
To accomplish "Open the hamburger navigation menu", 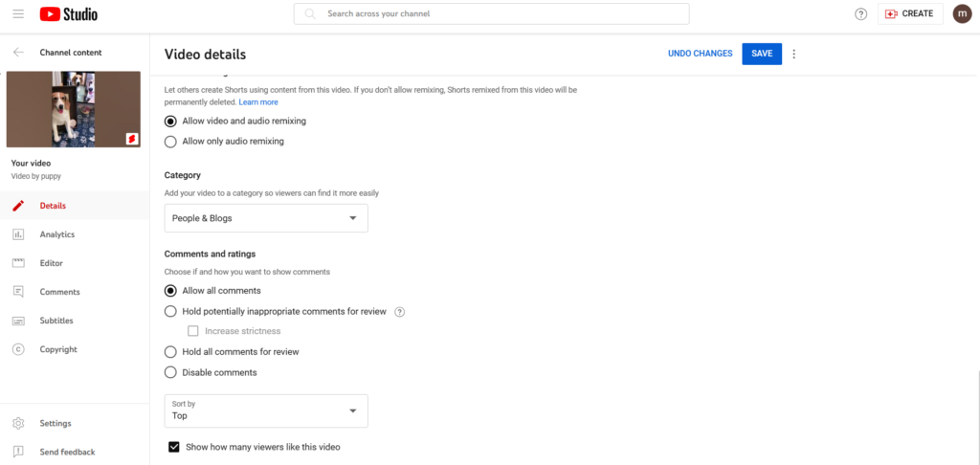I will [18, 14].
